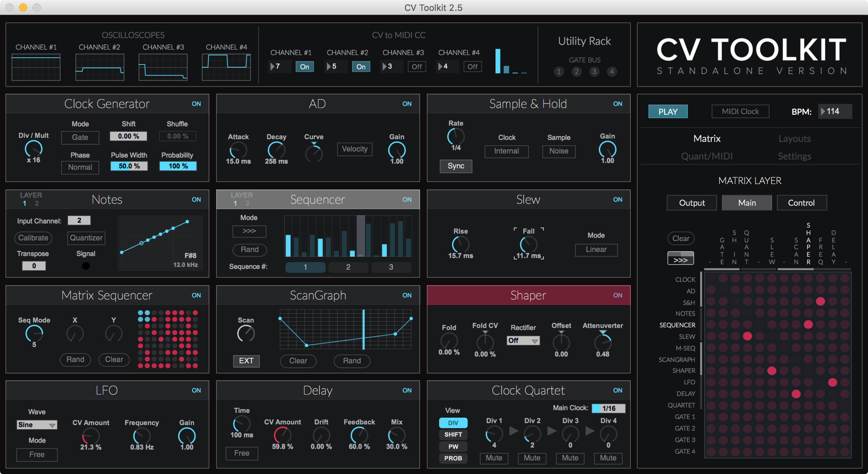Click the matrix direction >>> button
Viewport: 868px width, 474px height.
pyautogui.click(x=681, y=259)
